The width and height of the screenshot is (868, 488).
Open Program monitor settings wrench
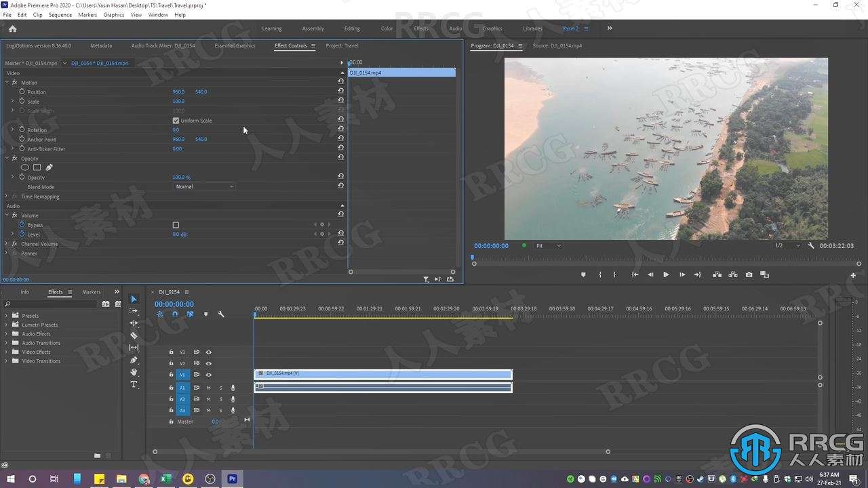[x=811, y=246]
